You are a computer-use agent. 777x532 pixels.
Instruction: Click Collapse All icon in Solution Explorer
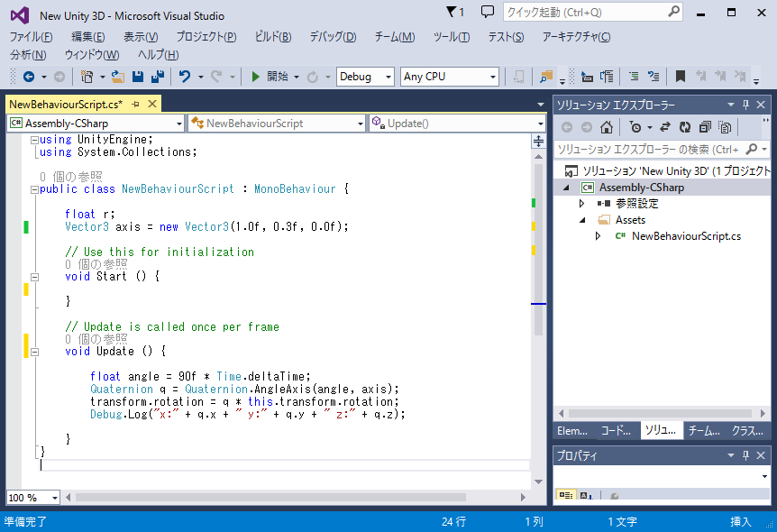(x=705, y=127)
